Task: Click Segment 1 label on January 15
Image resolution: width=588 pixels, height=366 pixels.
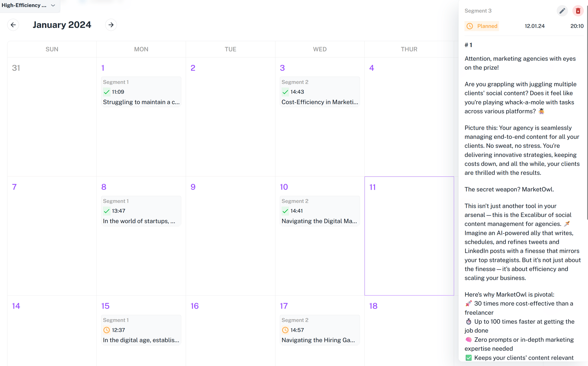Action: pyautogui.click(x=116, y=320)
